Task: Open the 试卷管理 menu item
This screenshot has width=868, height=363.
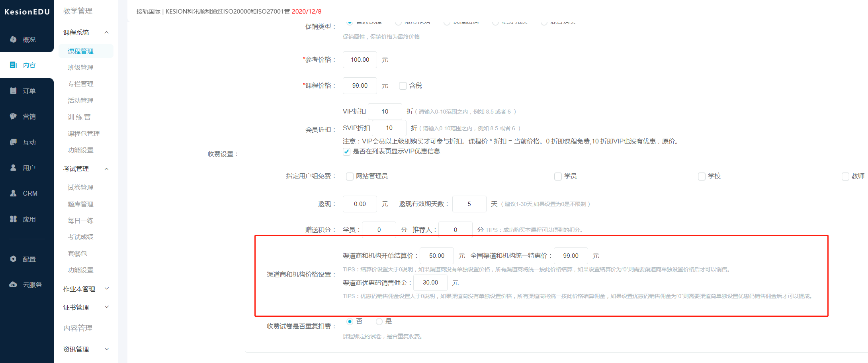Action: (80, 187)
